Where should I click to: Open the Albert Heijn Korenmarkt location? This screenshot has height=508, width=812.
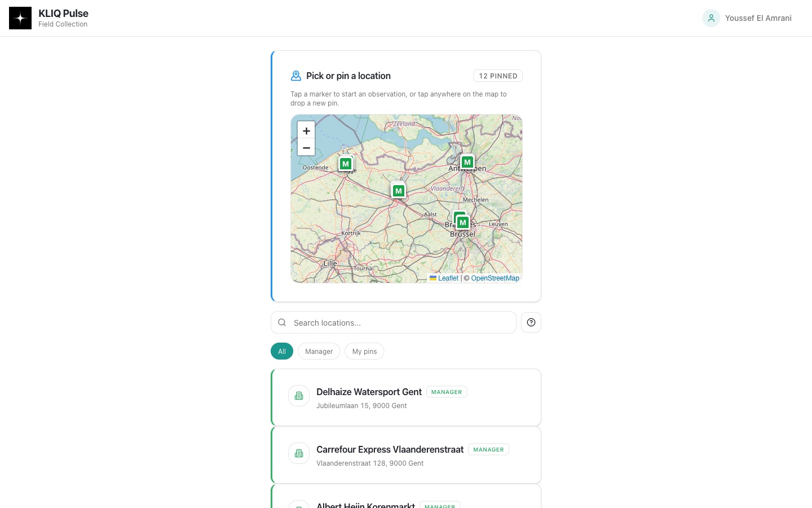406,497
